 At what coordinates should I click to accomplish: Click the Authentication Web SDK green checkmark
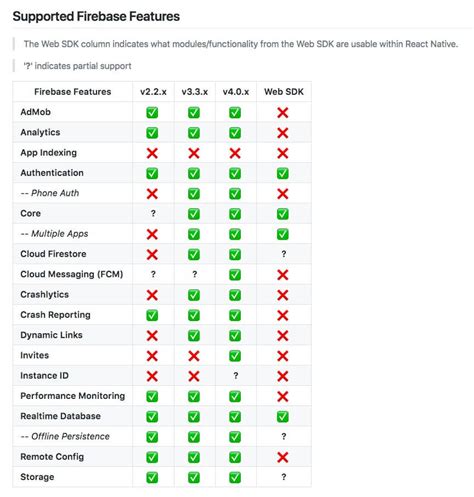[x=283, y=173]
